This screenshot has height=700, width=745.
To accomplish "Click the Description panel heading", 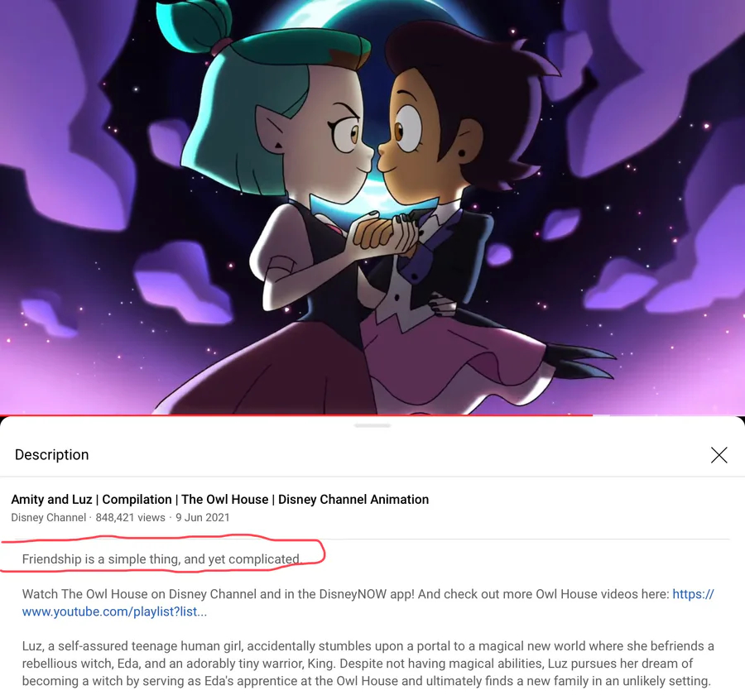I will pos(52,455).
